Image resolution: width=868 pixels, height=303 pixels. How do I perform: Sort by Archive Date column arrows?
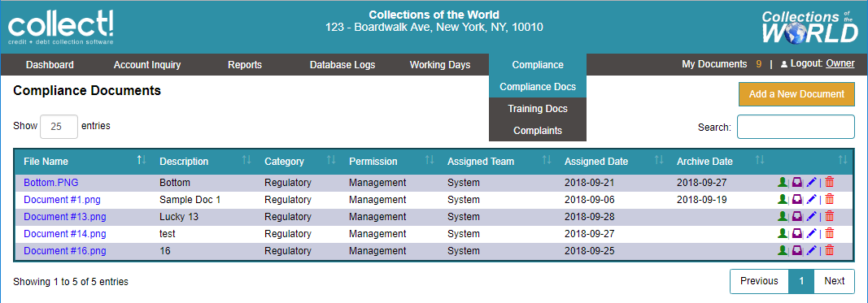click(x=760, y=160)
